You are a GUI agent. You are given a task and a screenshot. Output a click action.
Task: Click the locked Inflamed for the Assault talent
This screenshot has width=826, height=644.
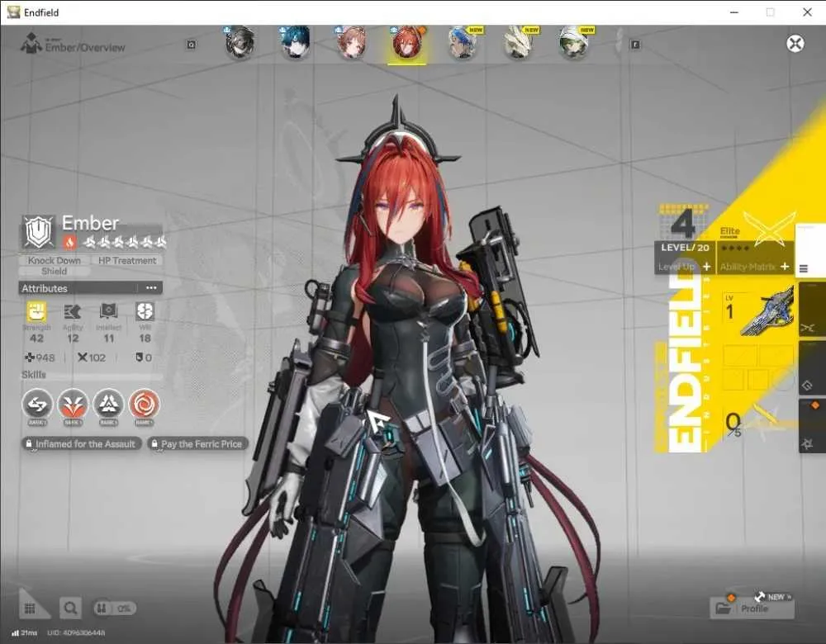82,444
